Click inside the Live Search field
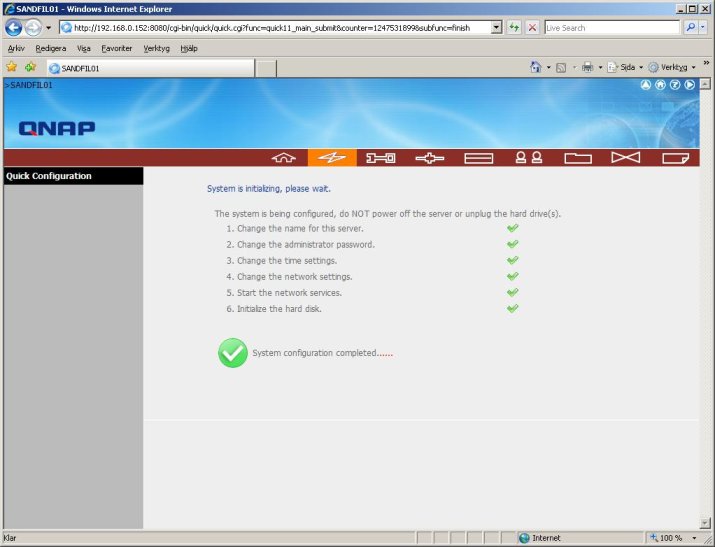 pos(610,27)
